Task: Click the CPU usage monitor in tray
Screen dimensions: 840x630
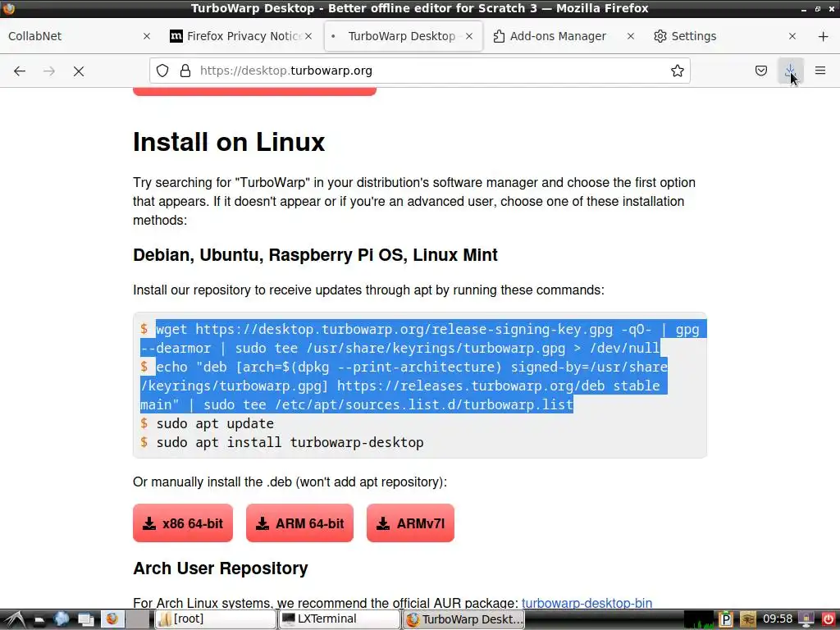Action: point(699,619)
